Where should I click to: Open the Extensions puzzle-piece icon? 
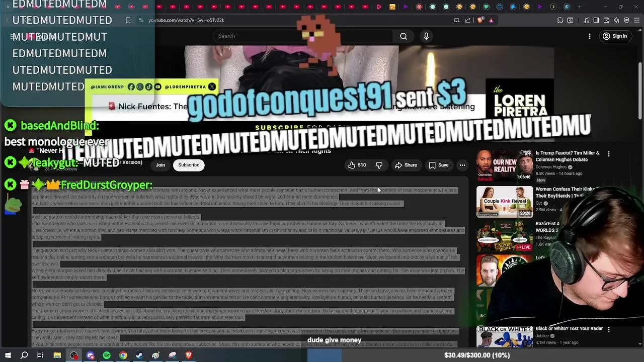click(560, 20)
